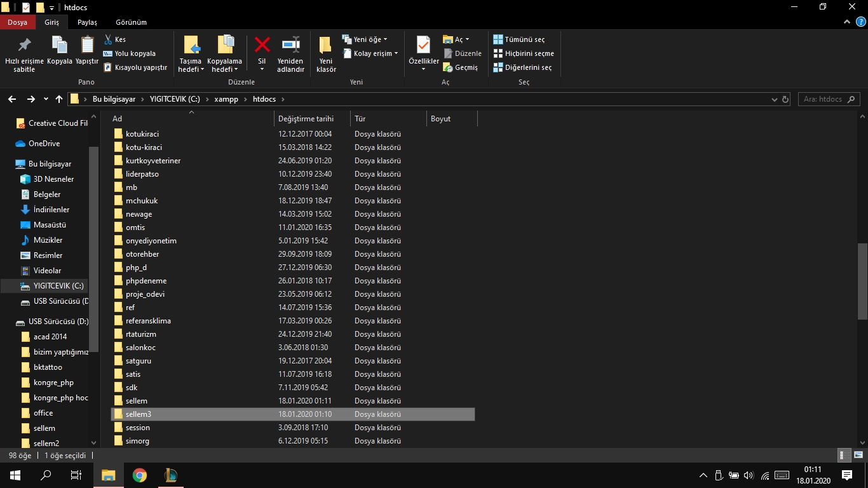This screenshot has width=868, height=488.
Task: Open Google Chrome from the taskbar
Action: pyautogui.click(x=140, y=475)
